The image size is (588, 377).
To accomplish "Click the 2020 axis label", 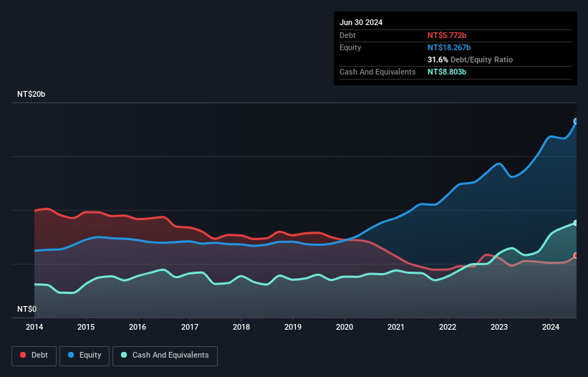I will pos(344,327).
